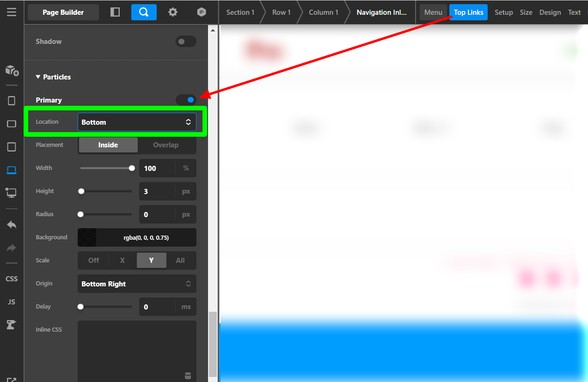Click the layout panel icon

pyautogui.click(x=115, y=12)
